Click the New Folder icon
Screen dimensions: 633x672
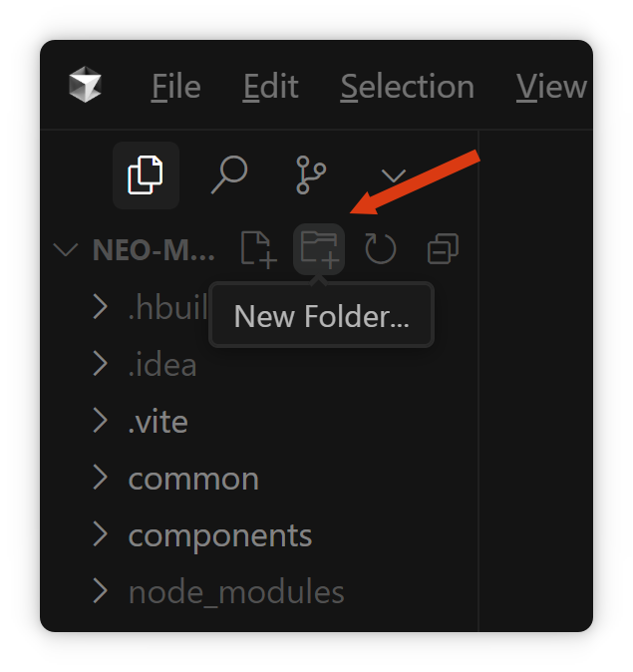point(319,249)
